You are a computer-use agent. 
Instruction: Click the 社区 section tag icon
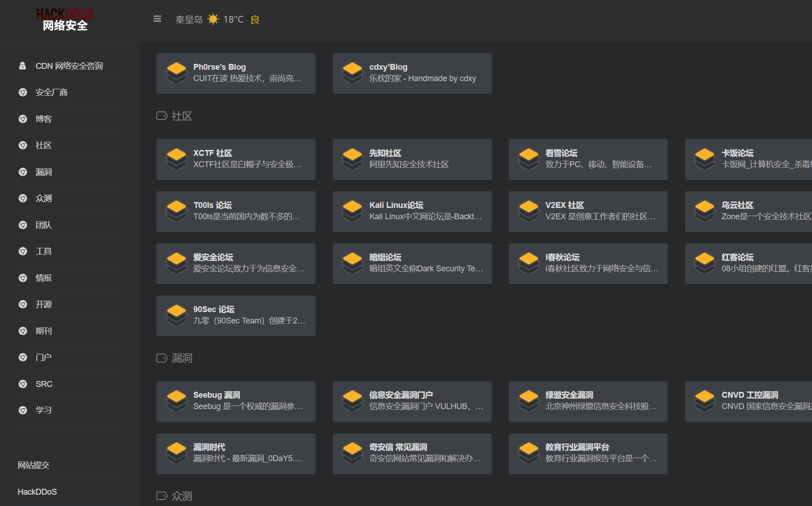pos(162,116)
